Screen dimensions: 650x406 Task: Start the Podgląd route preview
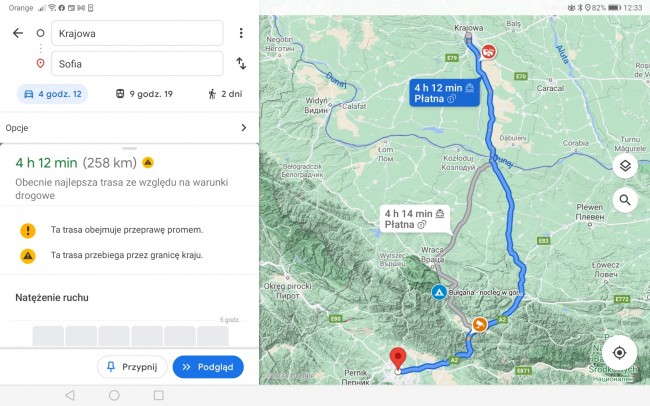[208, 367]
